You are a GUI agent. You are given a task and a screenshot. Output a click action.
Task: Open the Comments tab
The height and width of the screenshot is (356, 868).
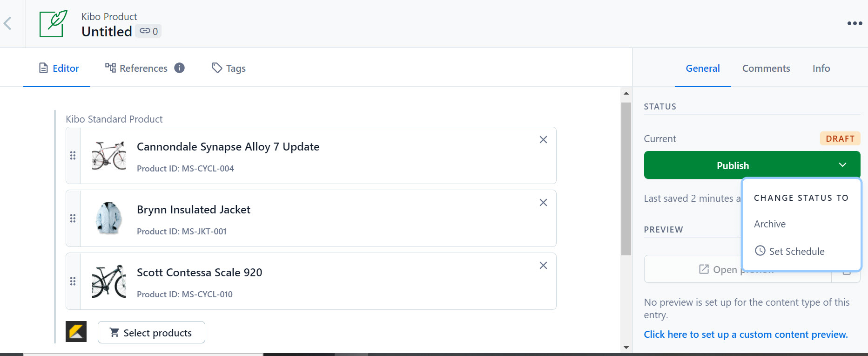pyautogui.click(x=766, y=68)
